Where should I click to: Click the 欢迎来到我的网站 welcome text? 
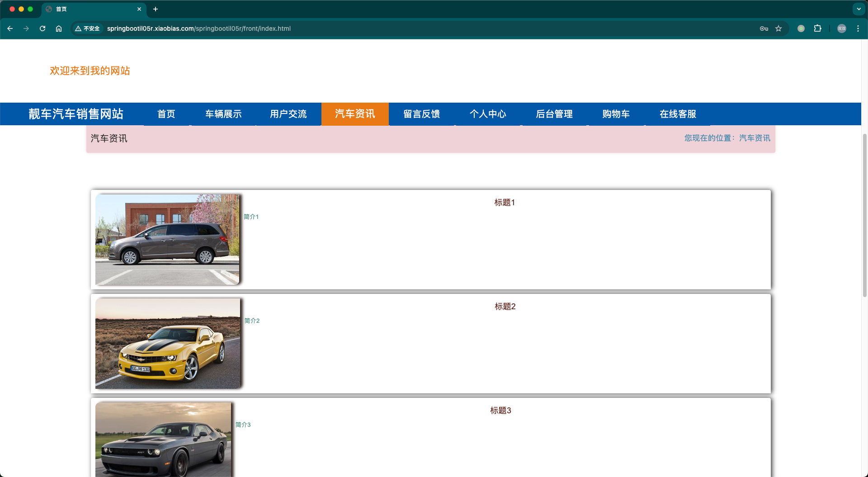pos(90,71)
